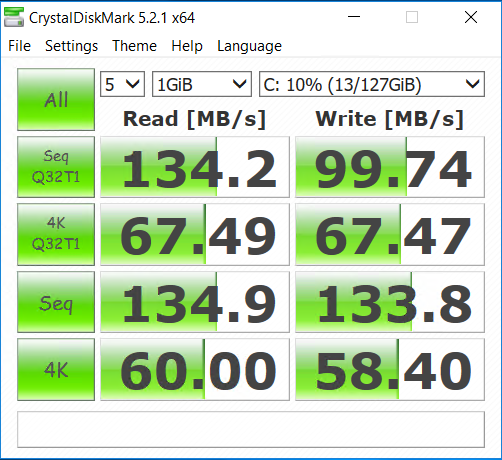This screenshot has width=502, height=460.
Task: Close the CrystalDiskMark window
Action: tap(471, 17)
